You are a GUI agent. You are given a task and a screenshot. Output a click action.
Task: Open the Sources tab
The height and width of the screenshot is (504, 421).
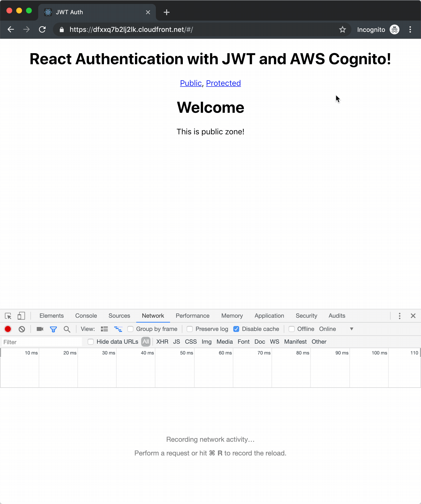click(x=119, y=316)
